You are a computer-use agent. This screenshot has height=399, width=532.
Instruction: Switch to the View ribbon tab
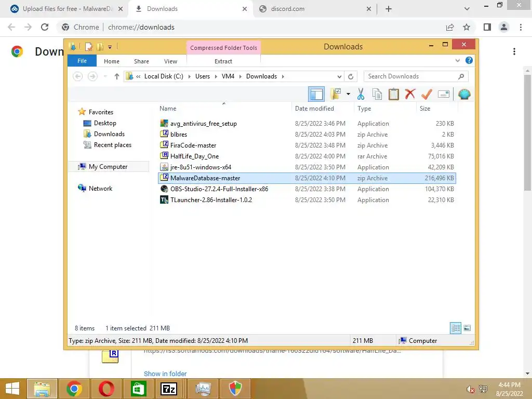click(170, 61)
